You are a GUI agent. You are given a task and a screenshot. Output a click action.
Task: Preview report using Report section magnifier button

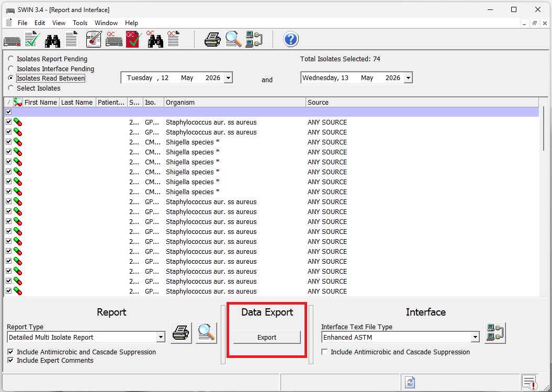[206, 333]
